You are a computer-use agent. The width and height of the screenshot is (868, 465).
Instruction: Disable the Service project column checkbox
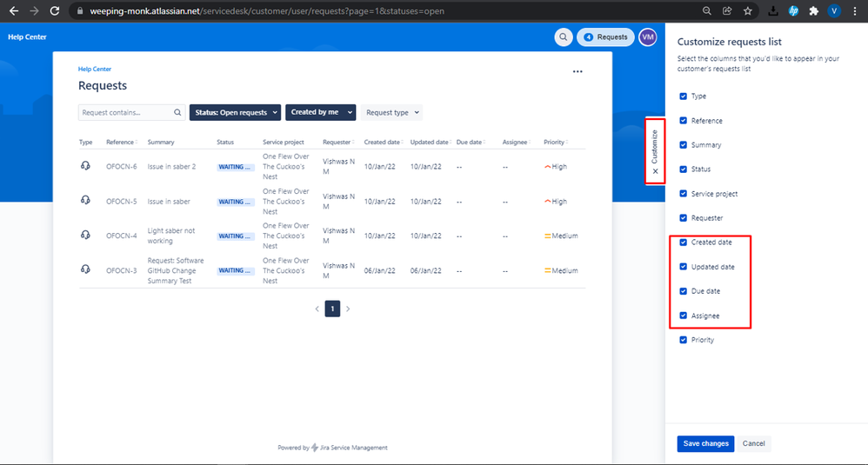pos(683,194)
